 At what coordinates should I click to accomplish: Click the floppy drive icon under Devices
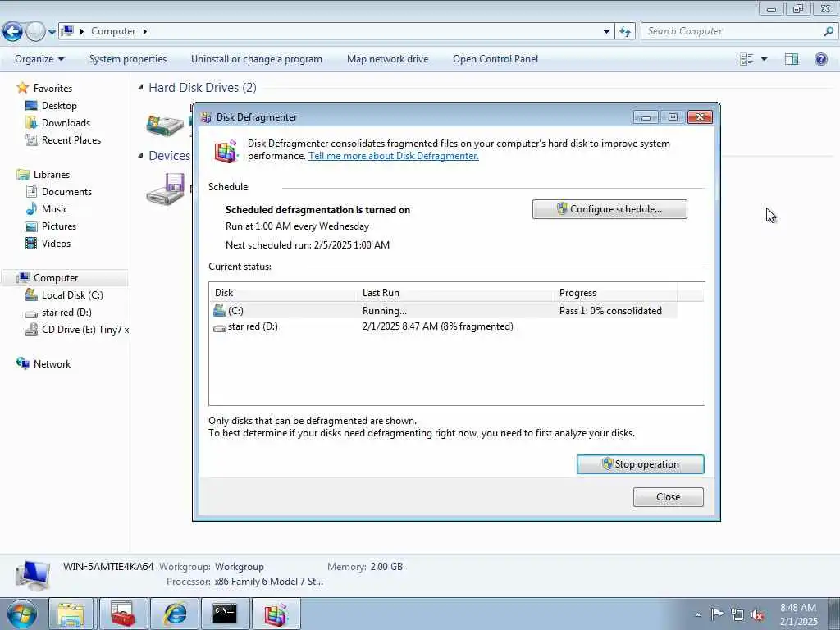pyautogui.click(x=165, y=189)
